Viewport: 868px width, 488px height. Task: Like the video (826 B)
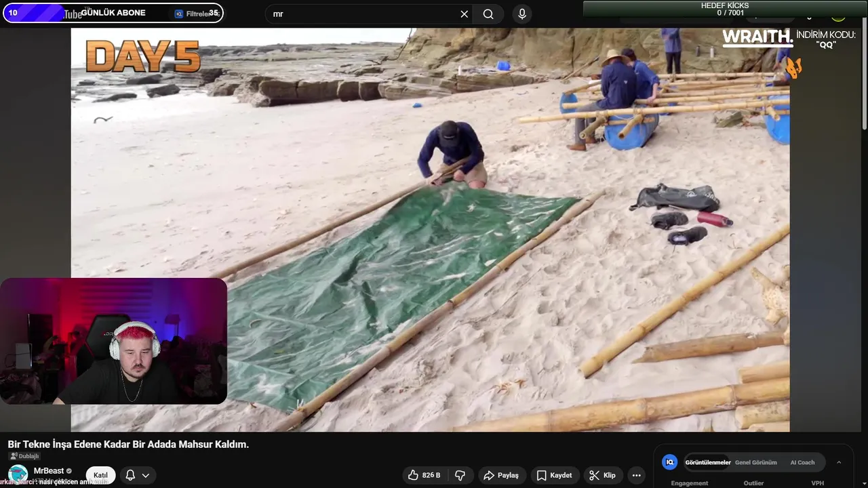pyautogui.click(x=424, y=475)
